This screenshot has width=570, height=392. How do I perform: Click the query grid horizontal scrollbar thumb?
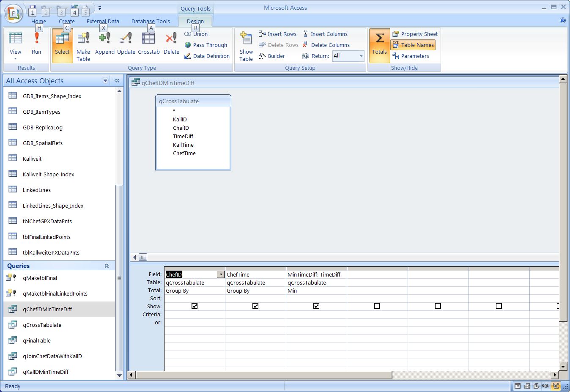coord(264,375)
